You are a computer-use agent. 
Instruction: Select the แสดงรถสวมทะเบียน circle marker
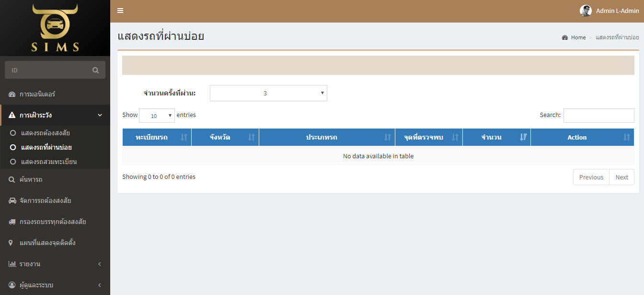click(13, 162)
